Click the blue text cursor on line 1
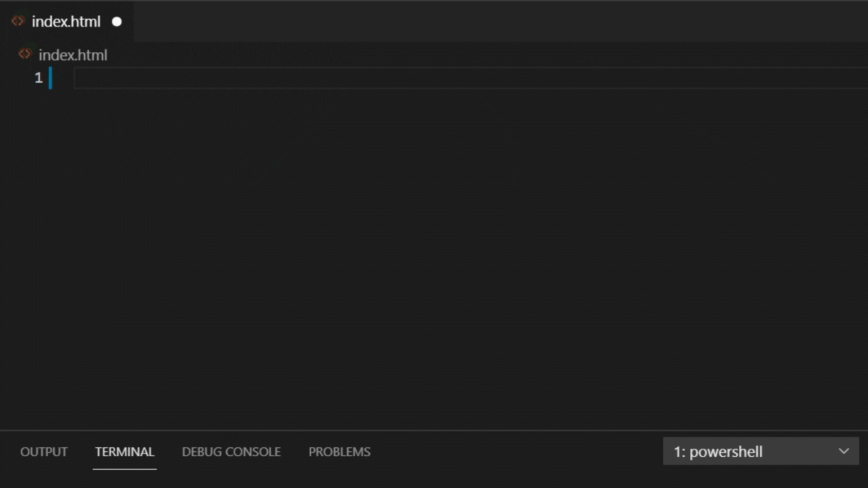The width and height of the screenshot is (868, 488). click(50, 78)
